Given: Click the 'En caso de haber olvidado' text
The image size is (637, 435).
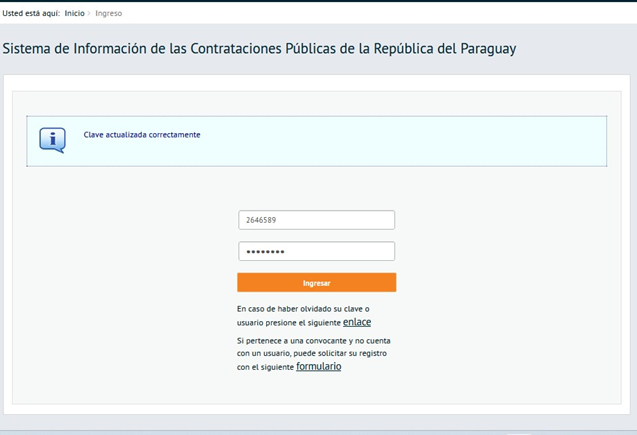Looking at the screenshot, I should (303, 316).
